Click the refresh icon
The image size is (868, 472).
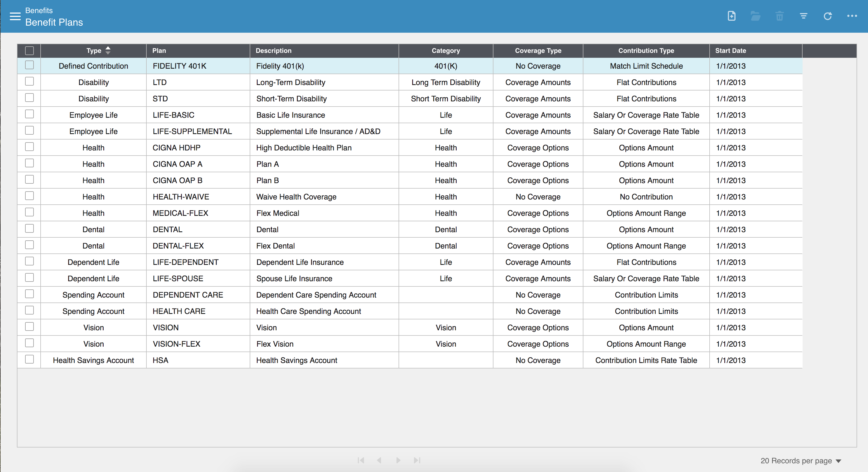coord(828,16)
